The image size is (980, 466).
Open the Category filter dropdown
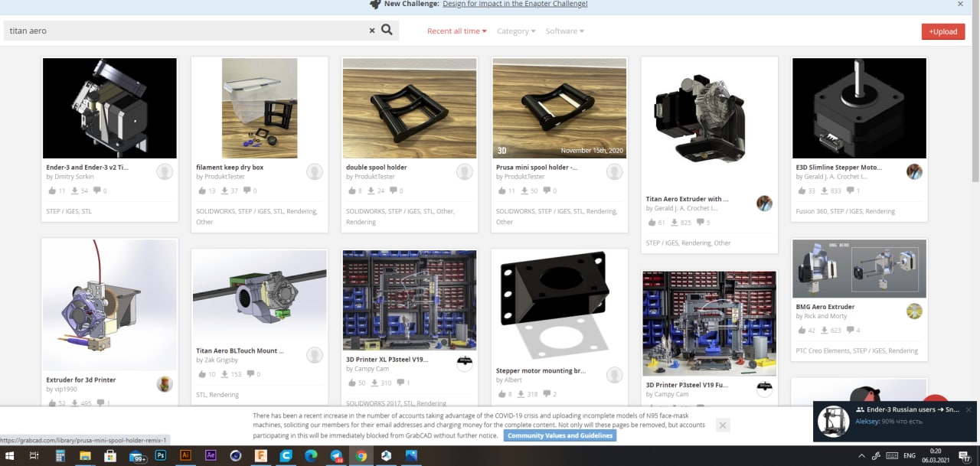click(x=517, y=31)
